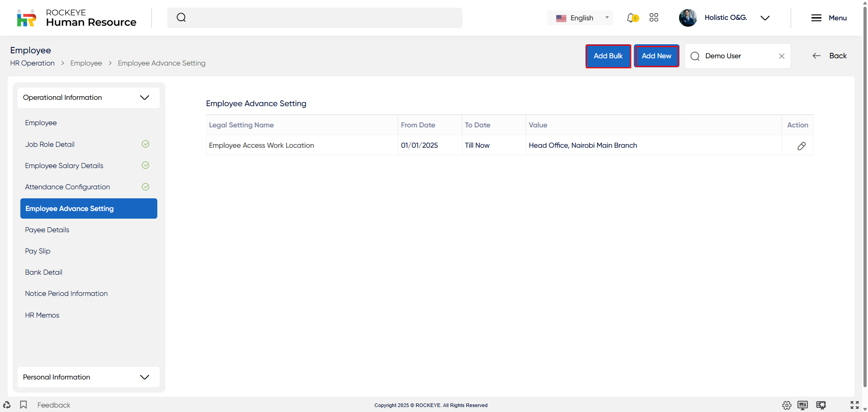Click the top search input field
The image size is (868, 412).
click(315, 18)
